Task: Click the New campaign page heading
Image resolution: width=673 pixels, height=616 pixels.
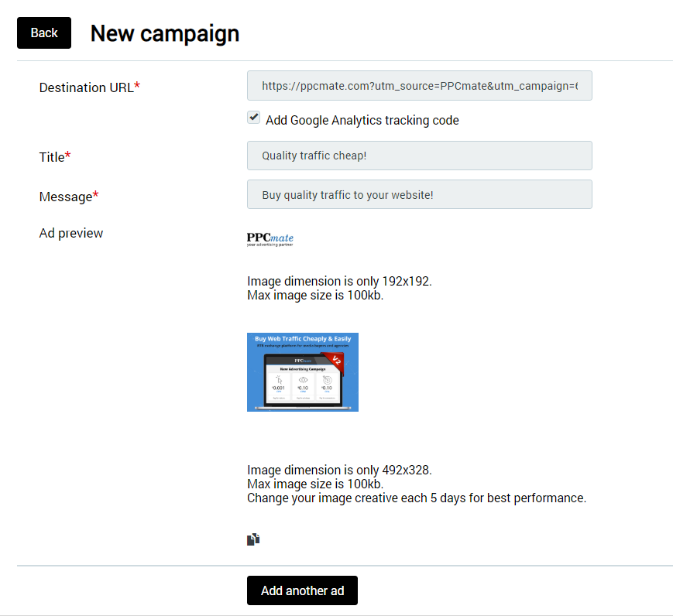Action: (164, 33)
